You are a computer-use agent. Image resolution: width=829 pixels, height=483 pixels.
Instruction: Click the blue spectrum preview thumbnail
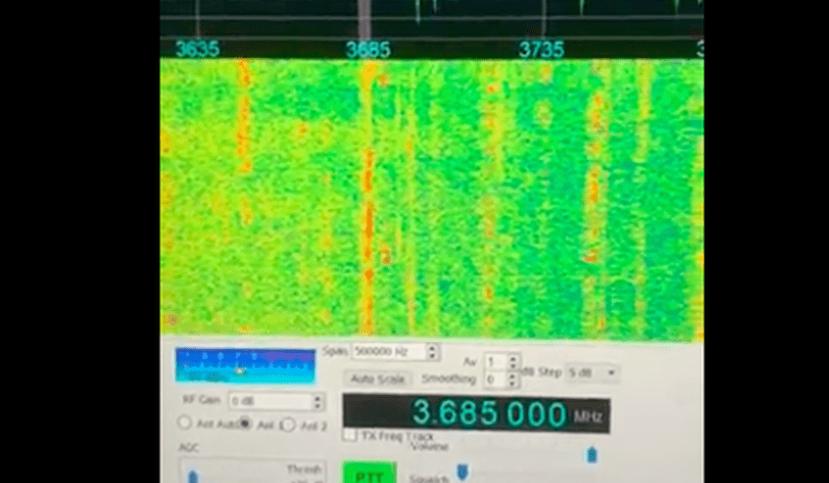[x=245, y=366]
